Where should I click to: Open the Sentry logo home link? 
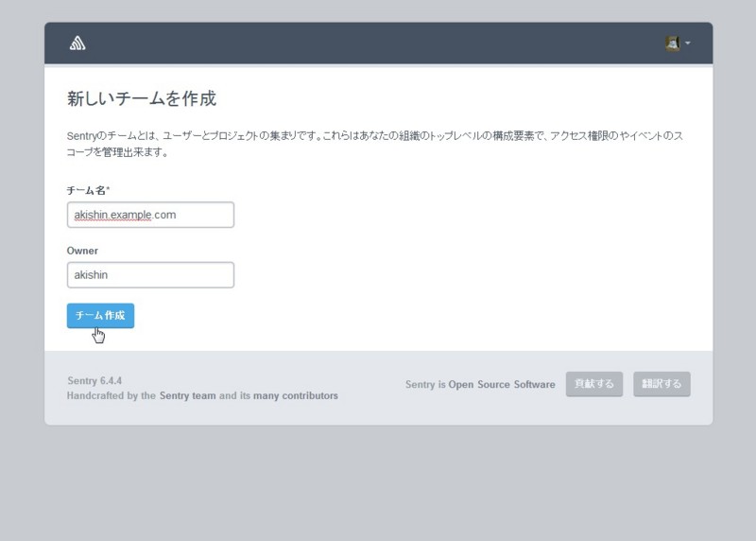click(x=77, y=44)
